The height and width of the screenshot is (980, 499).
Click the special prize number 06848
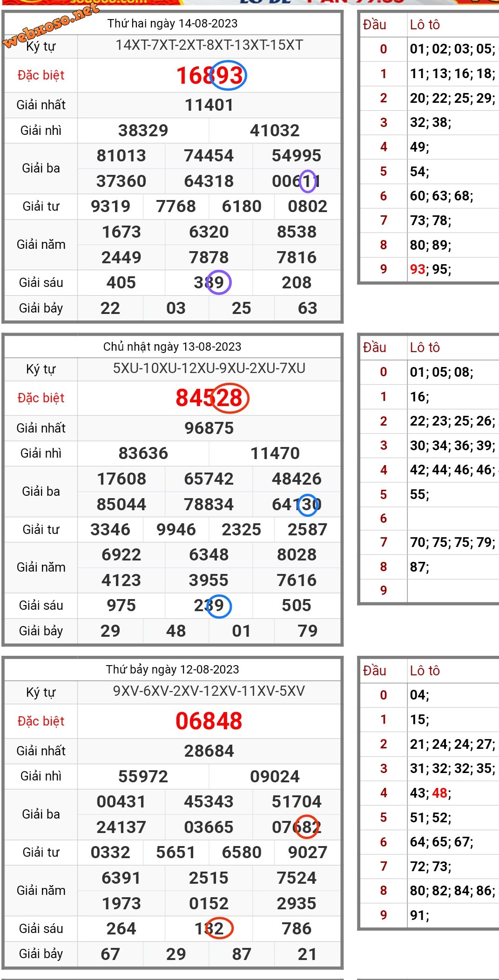[209, 721]
